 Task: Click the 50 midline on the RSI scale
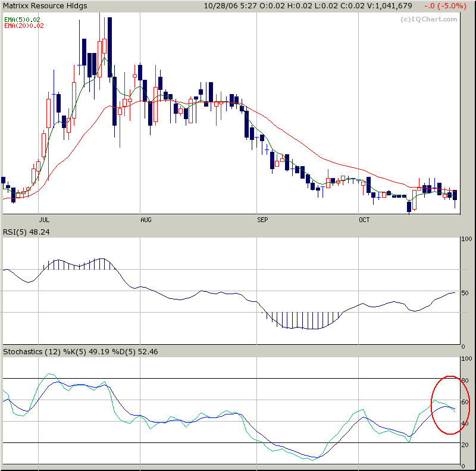(x=466, y=293)
